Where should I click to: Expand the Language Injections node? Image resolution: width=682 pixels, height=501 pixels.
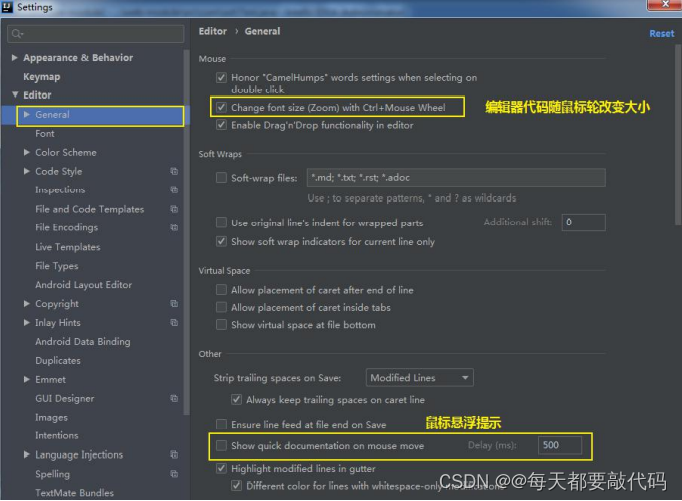[27, 455]
